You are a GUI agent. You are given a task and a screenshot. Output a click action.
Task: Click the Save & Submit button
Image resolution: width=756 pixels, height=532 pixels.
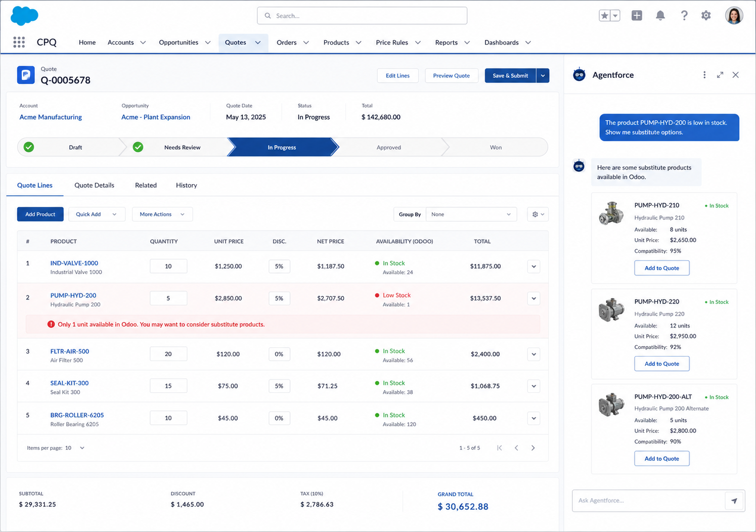click(x=510, y=75)
